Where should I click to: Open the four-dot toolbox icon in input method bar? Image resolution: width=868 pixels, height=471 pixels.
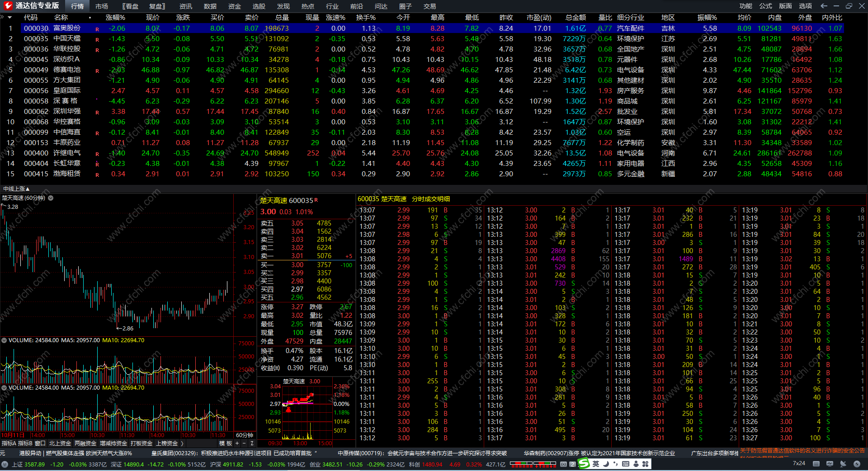point(646,464)
